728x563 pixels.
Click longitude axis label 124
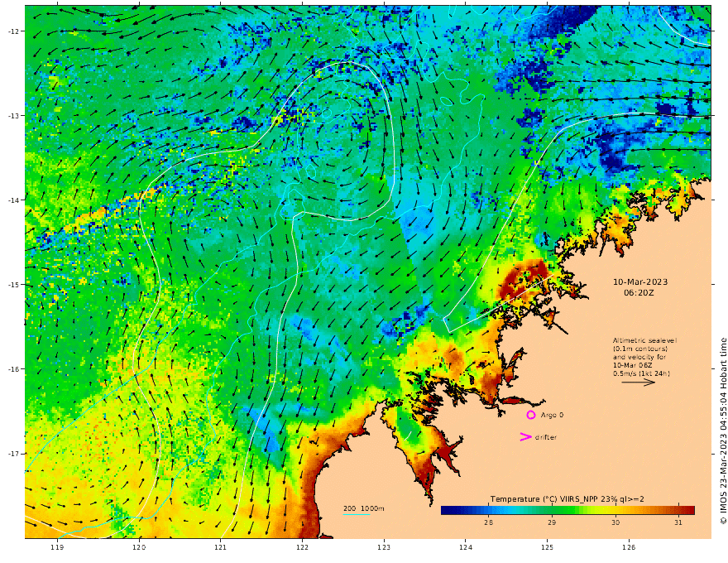click(x=466, y=547)
